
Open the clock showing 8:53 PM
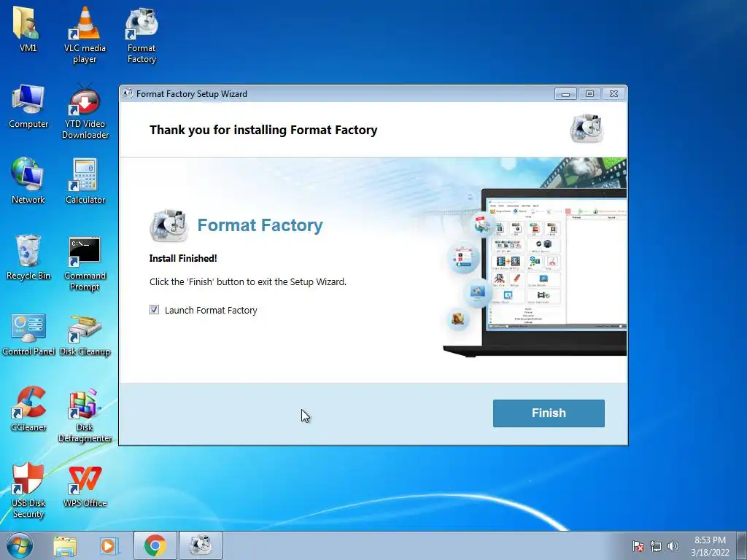(710, 546)
